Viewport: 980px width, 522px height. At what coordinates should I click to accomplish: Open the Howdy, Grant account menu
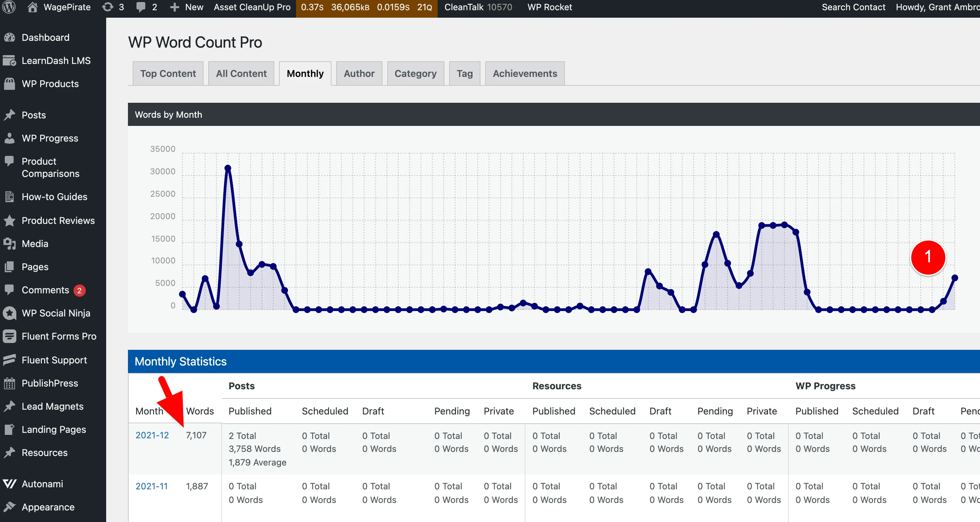pos(937,7)
